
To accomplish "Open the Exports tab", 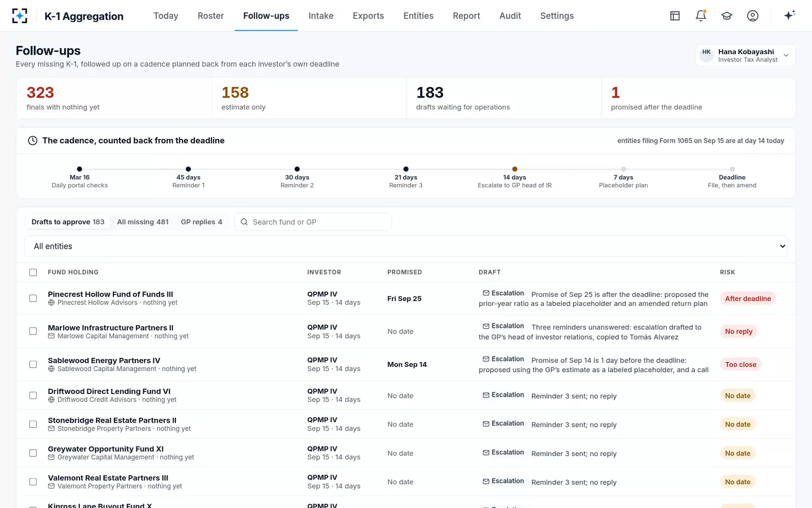I will [x=368, y=16].
